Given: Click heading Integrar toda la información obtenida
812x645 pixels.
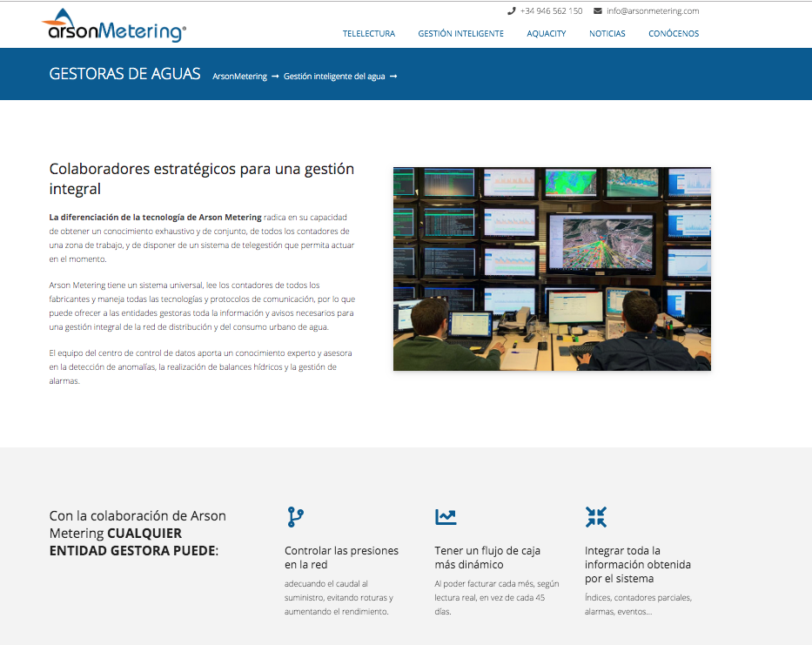Looking at the screenshot, I should [x=637, y=564].
